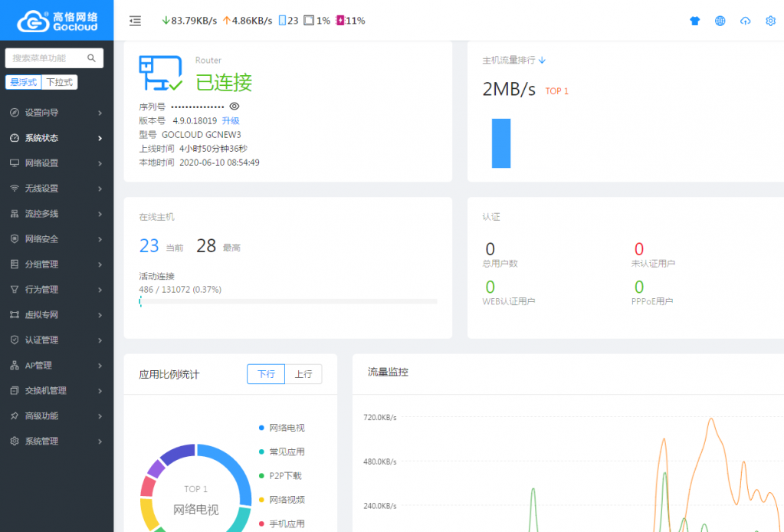Toggle P2P下载 legend entry
Viewport: 784px width, 532px height.
coord(280,476)
